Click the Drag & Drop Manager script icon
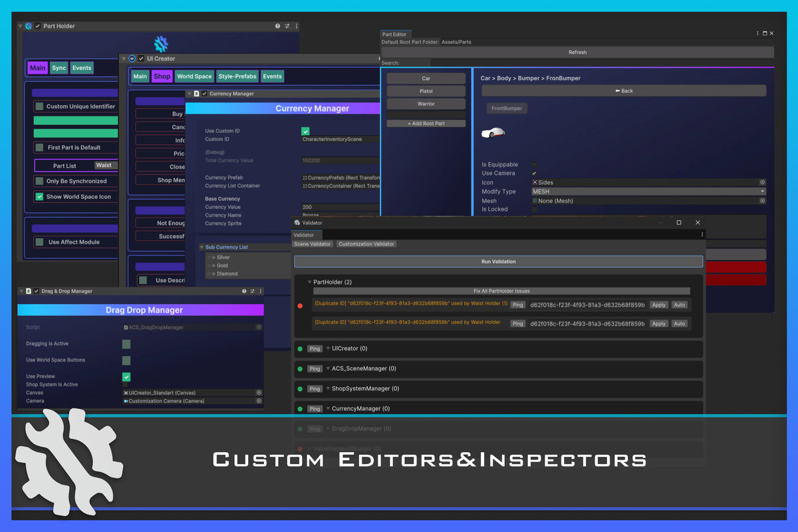This screenshot has height=532, width=798. (x=29, y=291)
